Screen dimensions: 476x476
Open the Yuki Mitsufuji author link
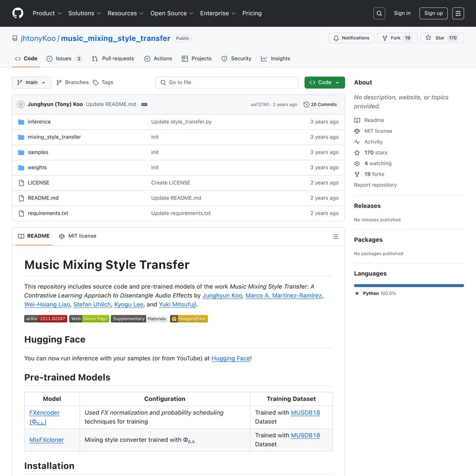tap(178, 305)
